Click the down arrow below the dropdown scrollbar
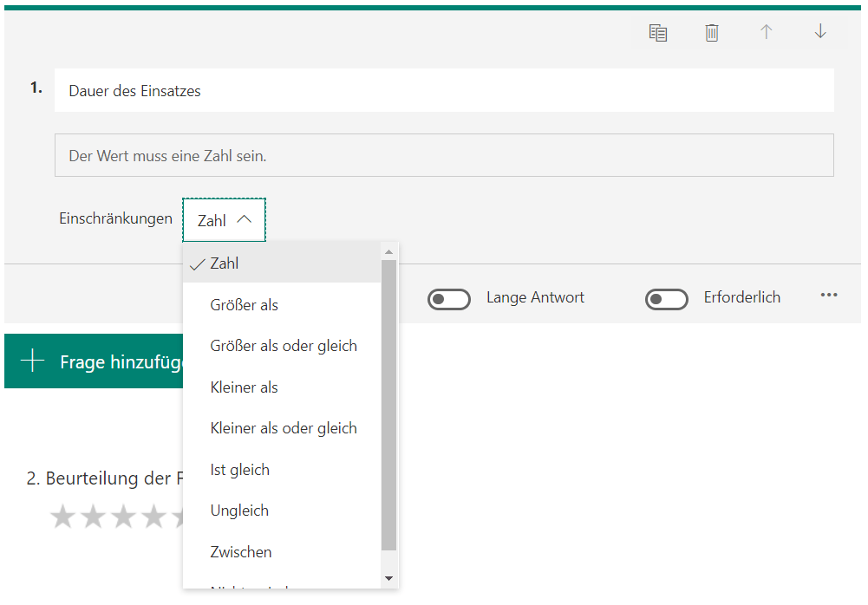The width and height of the screenshot is (868, 605). tap(389, 578)
